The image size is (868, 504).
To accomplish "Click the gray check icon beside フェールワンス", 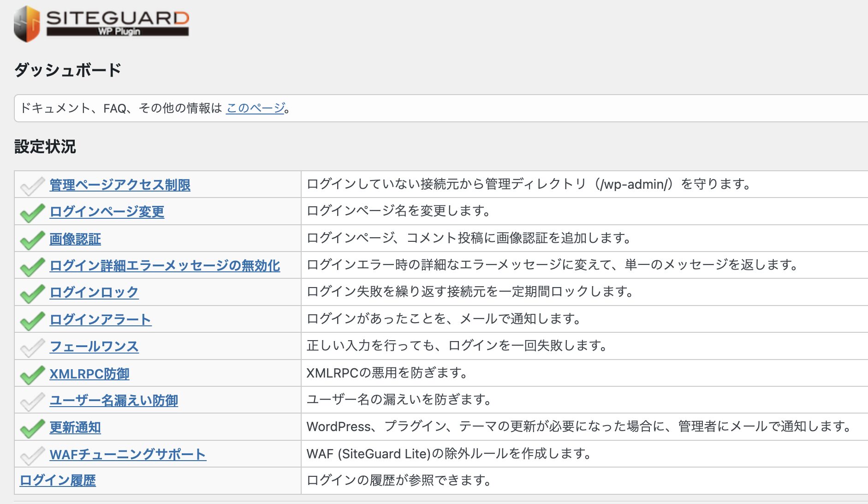I will coord(31,346).
